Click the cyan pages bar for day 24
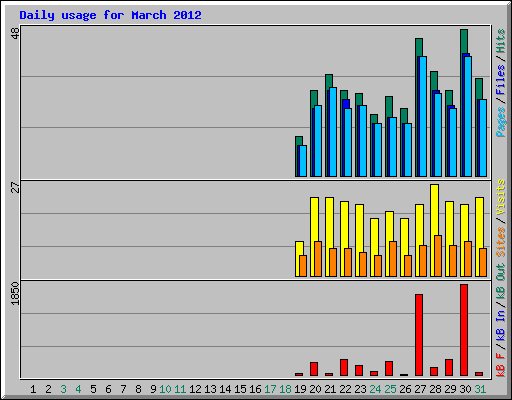The height and width of the screenshot is (400, 512). click(377, 150)
